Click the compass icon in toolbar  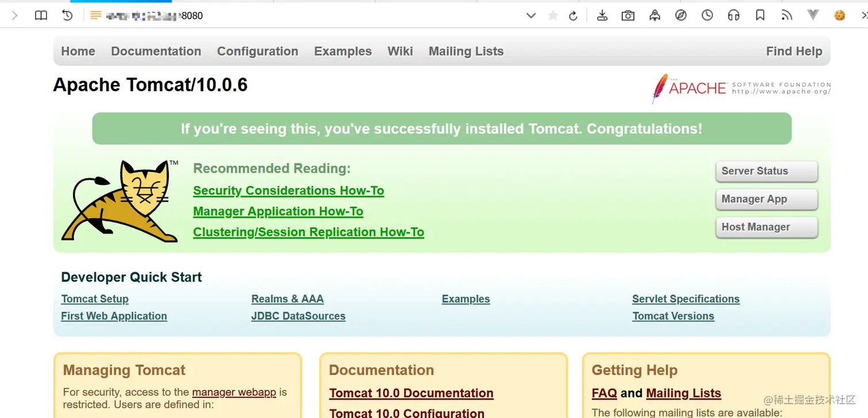pos(681,16)
